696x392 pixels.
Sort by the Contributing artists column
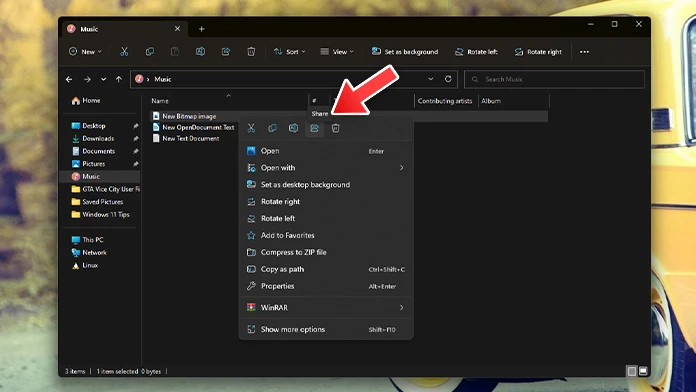coord(446,101)
